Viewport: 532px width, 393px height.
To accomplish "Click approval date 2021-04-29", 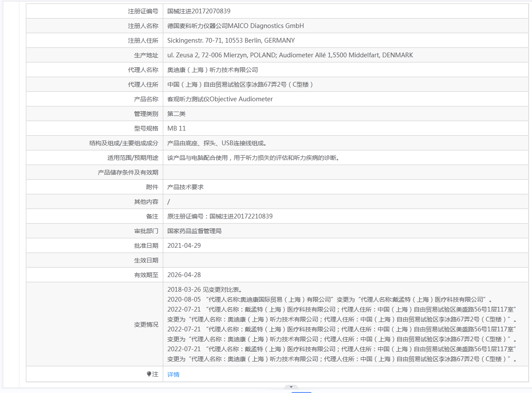I will point(184,246).
